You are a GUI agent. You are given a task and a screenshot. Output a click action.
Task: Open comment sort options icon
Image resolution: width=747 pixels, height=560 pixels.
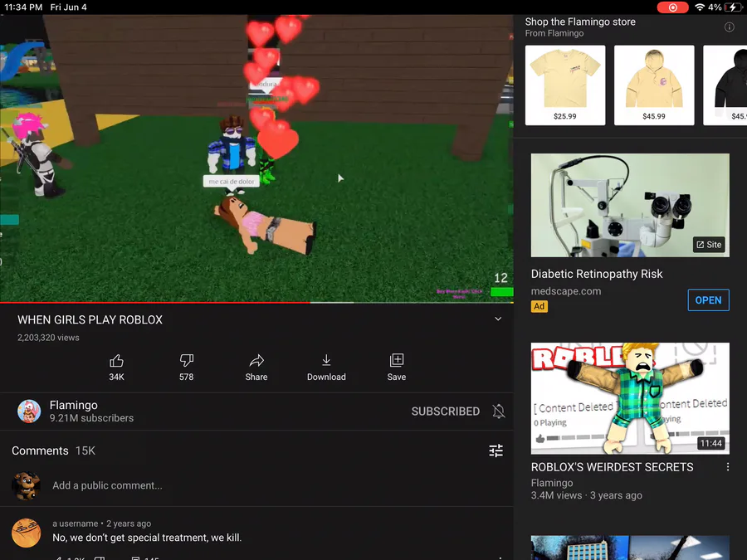[496, 450]
